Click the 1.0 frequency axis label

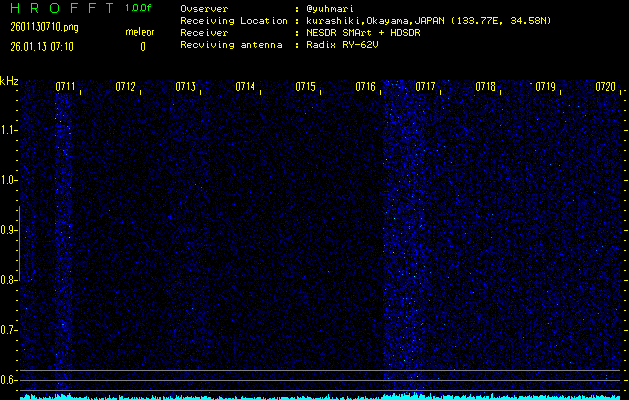(x=8, y=180)
